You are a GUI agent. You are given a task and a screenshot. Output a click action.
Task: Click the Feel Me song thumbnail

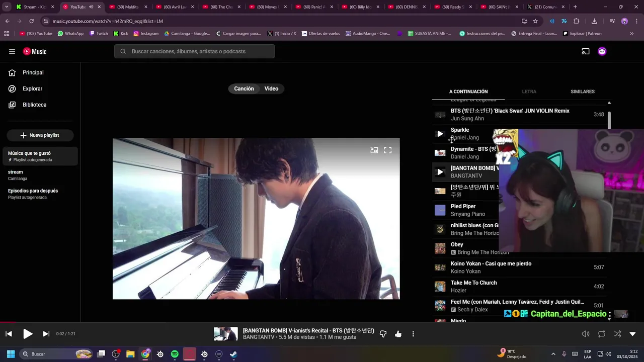[440, 306]
